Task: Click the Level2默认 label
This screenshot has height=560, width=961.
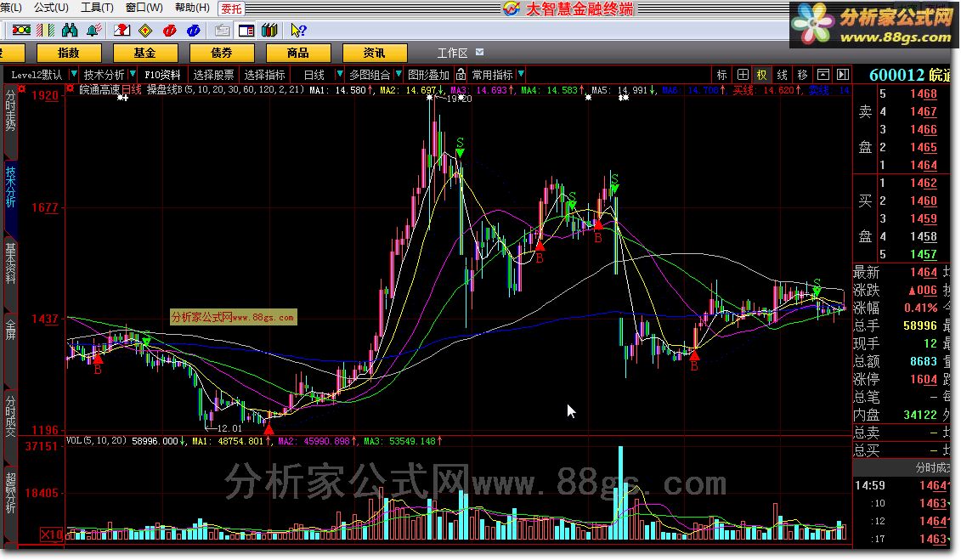Action: point(37,75)
